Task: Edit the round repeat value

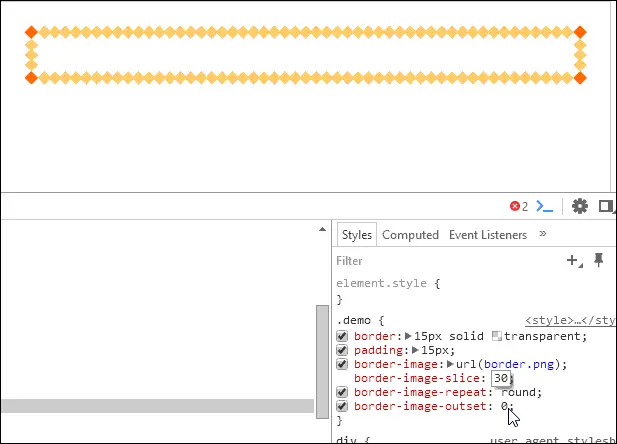Action: (521, 392)
